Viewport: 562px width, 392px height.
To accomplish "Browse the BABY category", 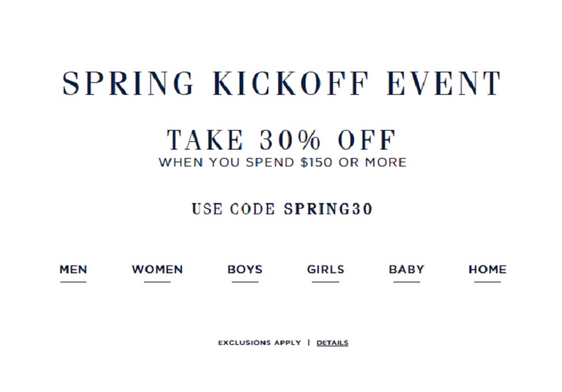I will (407, 270).
